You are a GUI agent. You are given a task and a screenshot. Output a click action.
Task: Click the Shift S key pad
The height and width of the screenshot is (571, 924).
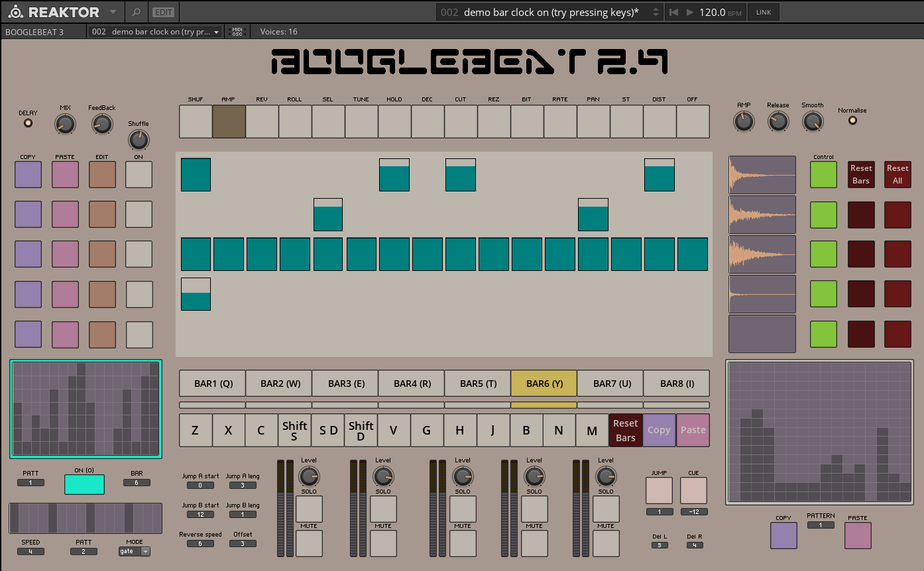point(295,431)
